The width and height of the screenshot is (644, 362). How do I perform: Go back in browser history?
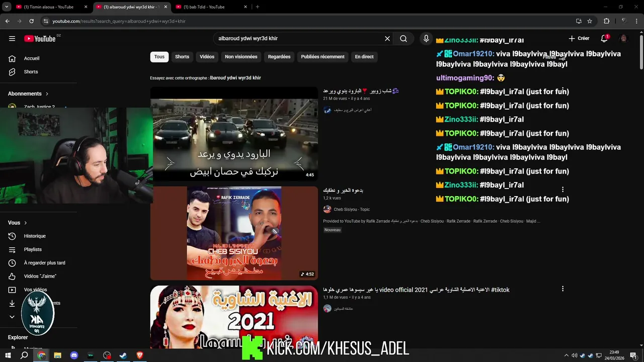(7, 21)
